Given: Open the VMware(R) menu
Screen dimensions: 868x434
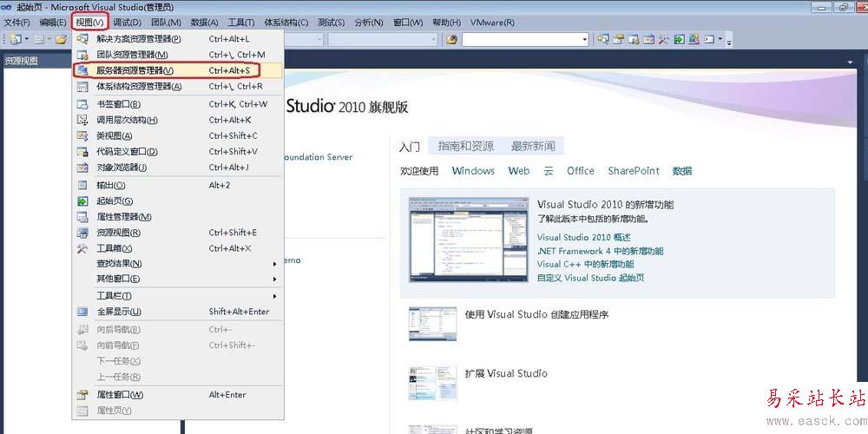Looking at the screenshot, I should pos(492,23).
